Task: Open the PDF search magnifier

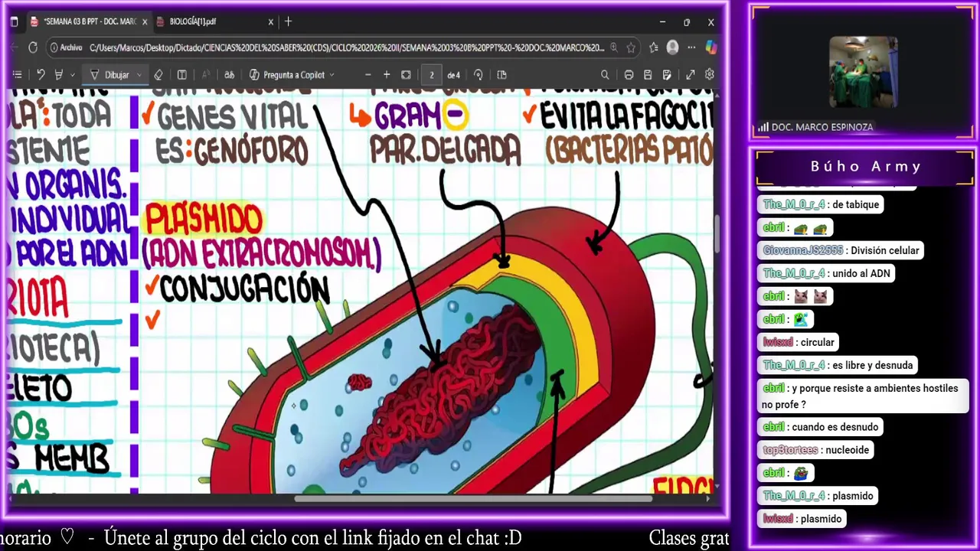Action: pos(605,74)
